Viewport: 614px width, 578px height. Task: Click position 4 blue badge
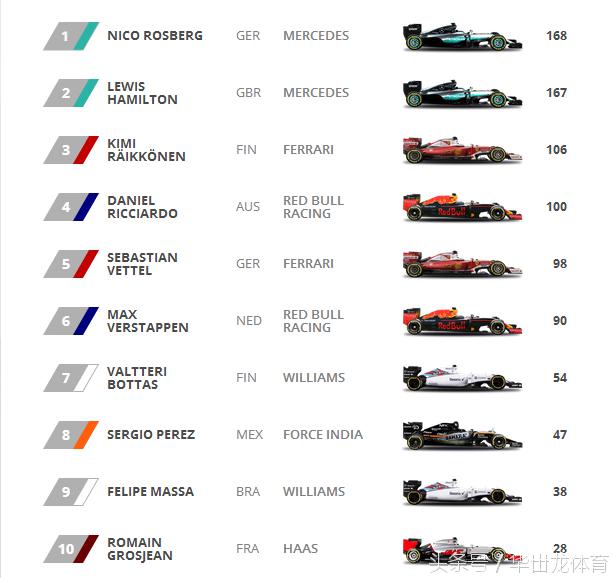point(70,208)
